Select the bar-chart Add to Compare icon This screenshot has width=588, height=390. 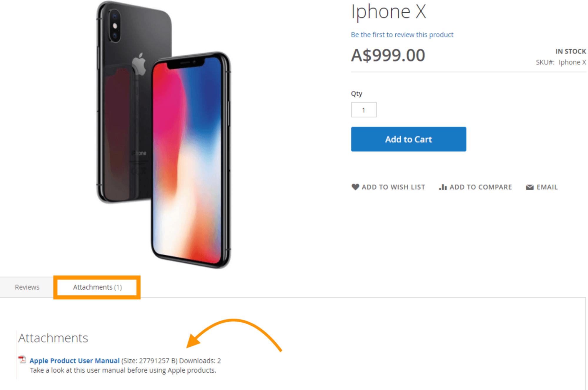[442, 187]
